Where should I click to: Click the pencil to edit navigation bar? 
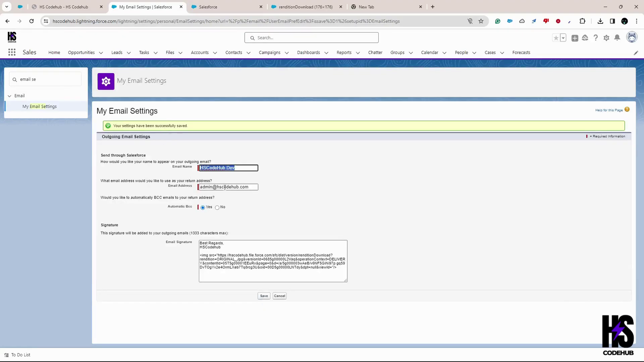tap(636, 53)
